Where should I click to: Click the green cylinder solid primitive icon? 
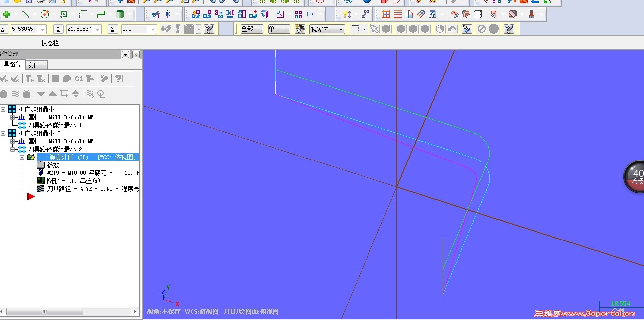pyautogui.click(x=120, y=14)
